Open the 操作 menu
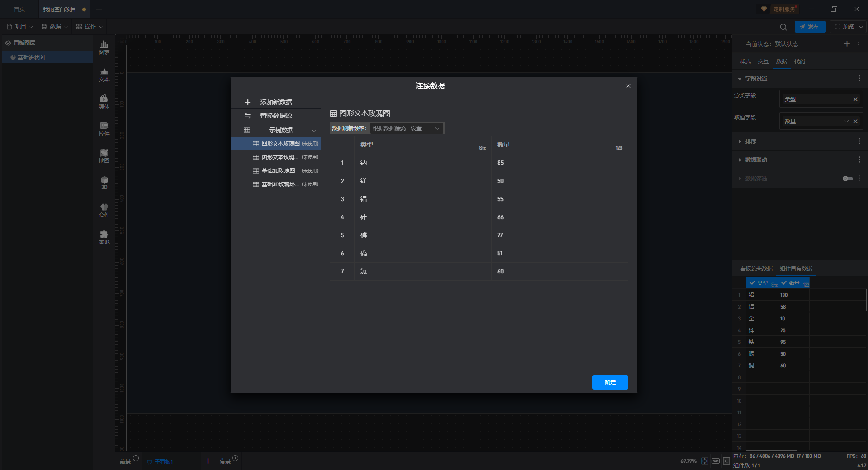Image resolution: width=868 pixels, height=470 pixels. click(90, 27)
